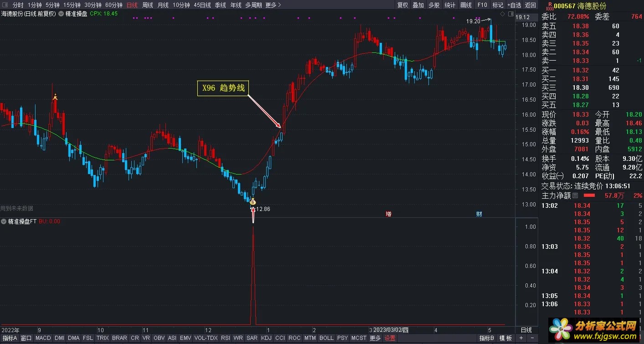Select the 60分钟 period
The image size is (644, 344).
click(114, 5)
